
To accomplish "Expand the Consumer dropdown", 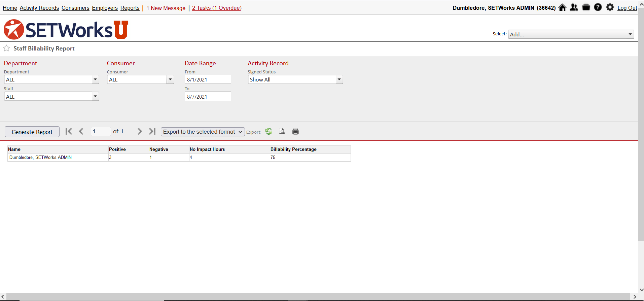I will (x=170, y=79).
